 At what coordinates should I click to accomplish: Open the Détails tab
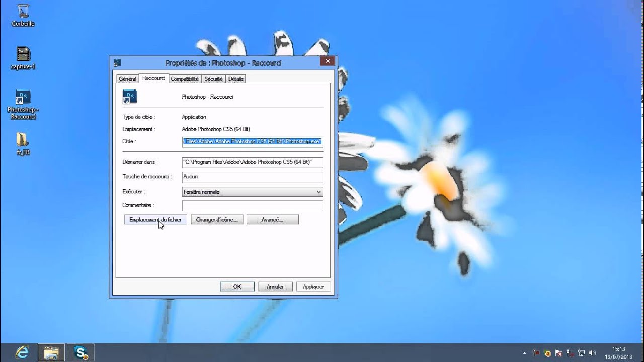235,79
